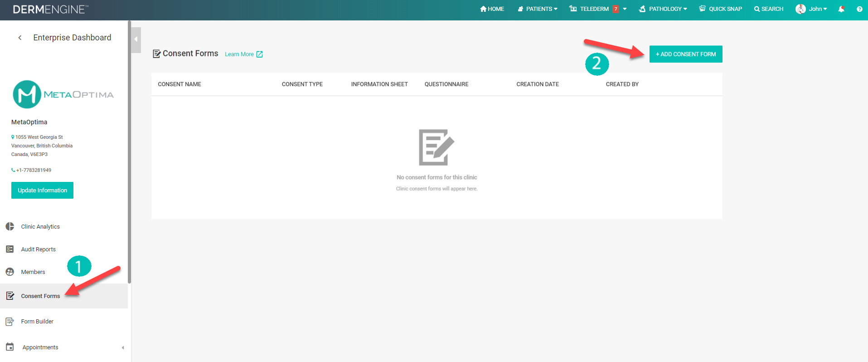Open the Telederm page
This screenshot has height=362, width=868.
tap(589, 9)
